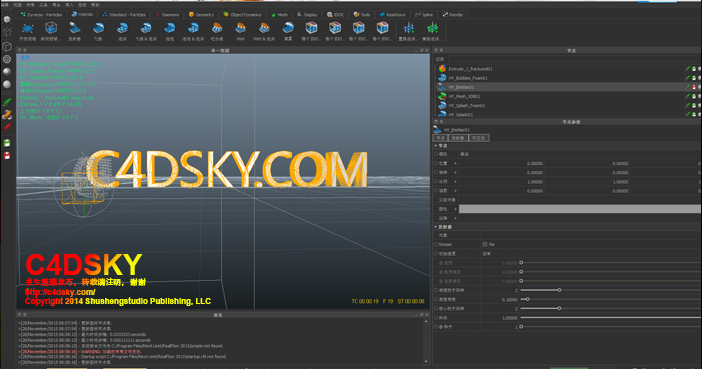Click circle marker beside 位置 position row

(x=436, y=163)
